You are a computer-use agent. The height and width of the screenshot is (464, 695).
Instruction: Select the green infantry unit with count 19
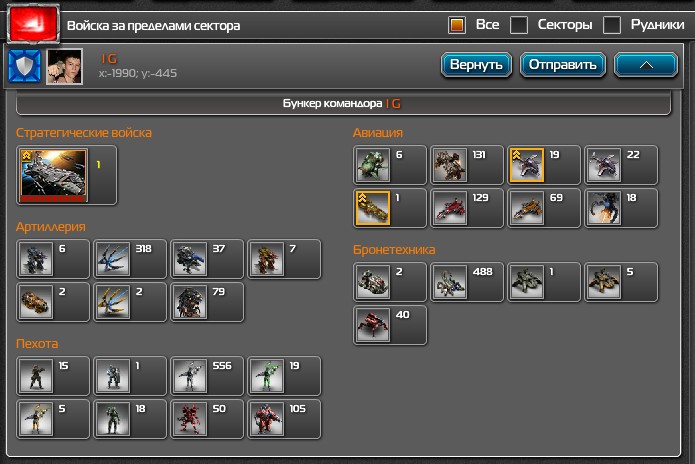tap(284, 376)
